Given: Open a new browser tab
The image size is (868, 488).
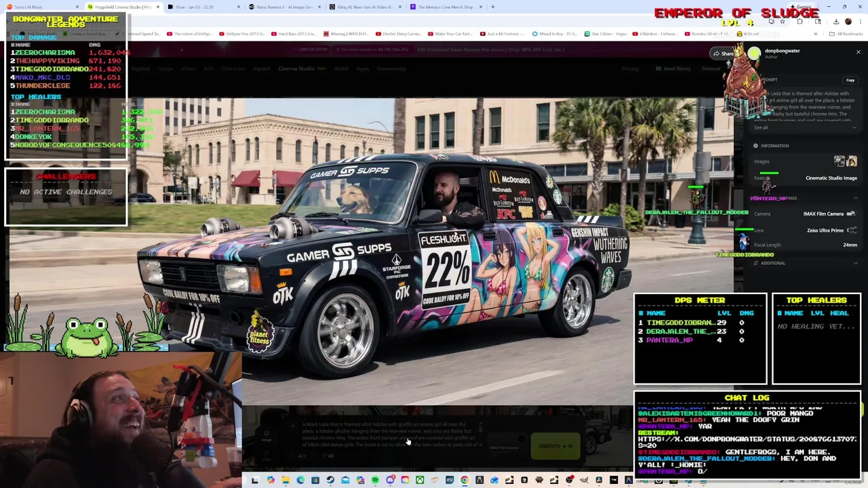Looking at the screenshot, I should (x=493, y=7).
